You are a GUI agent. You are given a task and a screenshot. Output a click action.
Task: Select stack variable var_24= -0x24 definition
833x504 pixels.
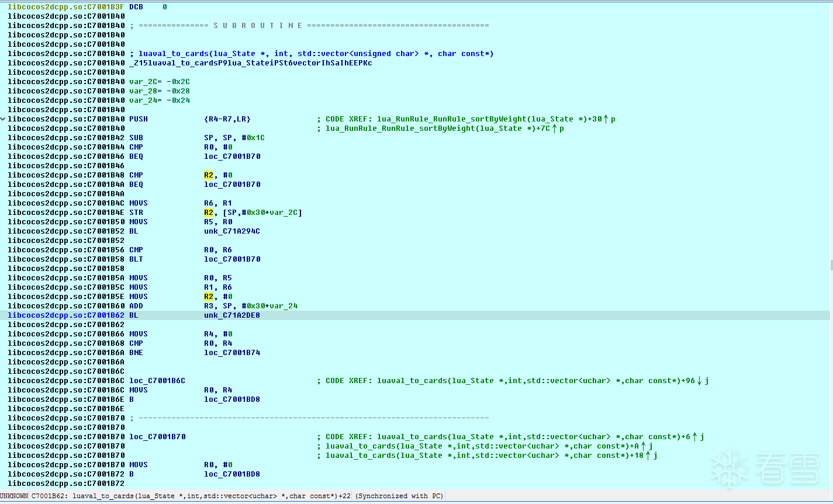160,100
